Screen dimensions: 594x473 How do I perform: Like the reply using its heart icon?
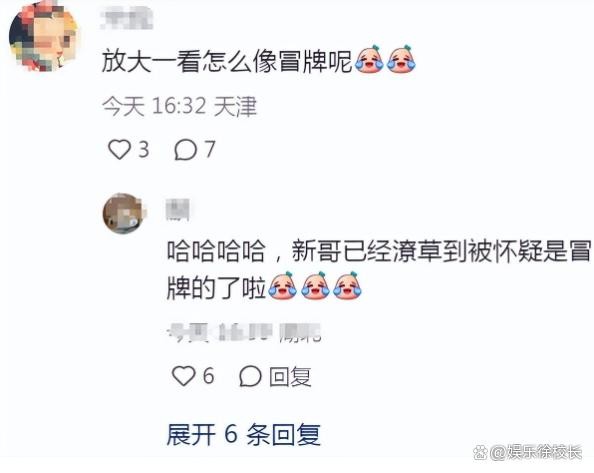click(183, 376)
